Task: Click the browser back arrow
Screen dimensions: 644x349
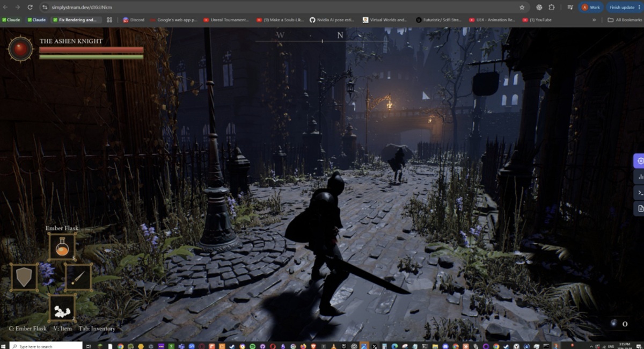Action: (x=6, y=8)
